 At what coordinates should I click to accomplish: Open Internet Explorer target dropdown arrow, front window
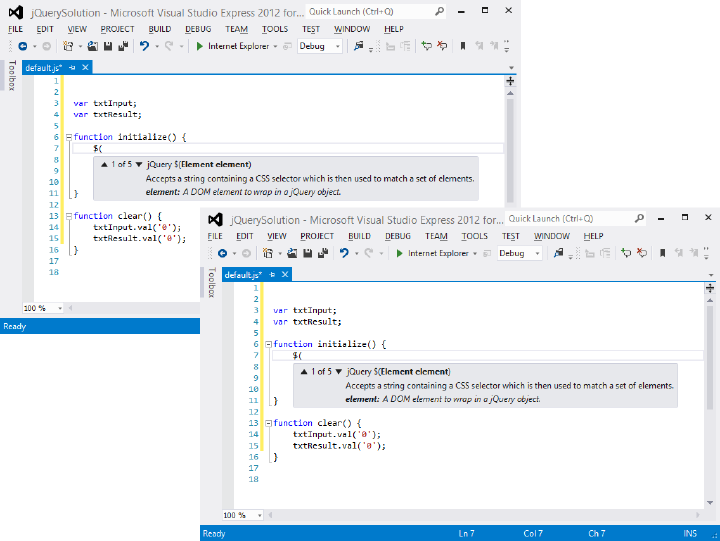click(x=475, y=254)
